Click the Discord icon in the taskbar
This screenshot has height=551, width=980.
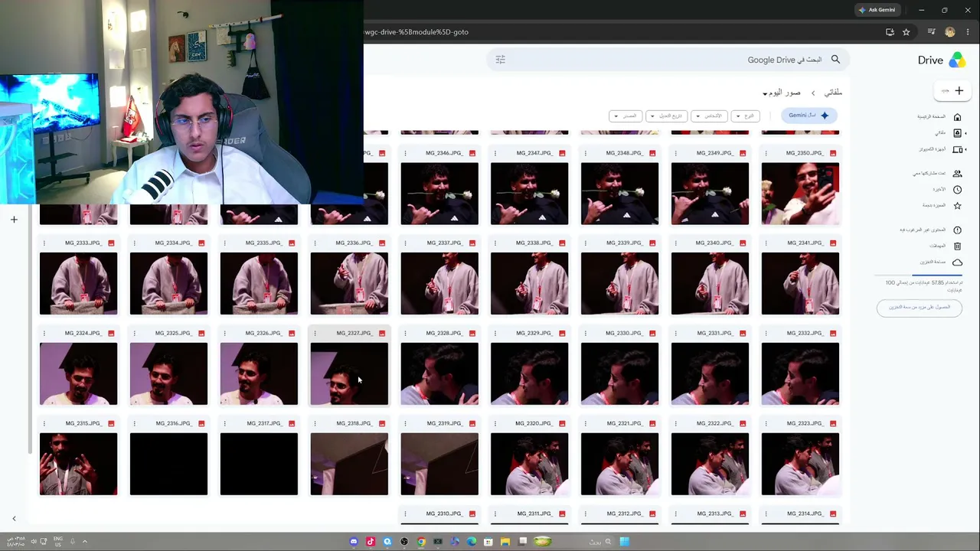pos(354,542)
